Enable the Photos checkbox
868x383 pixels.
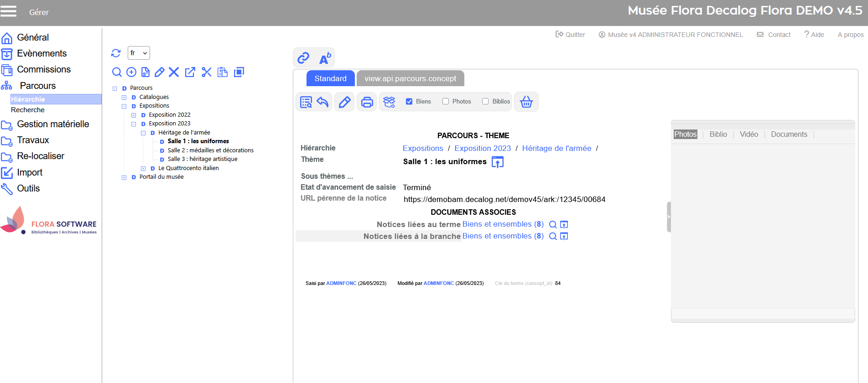point(446,102)
